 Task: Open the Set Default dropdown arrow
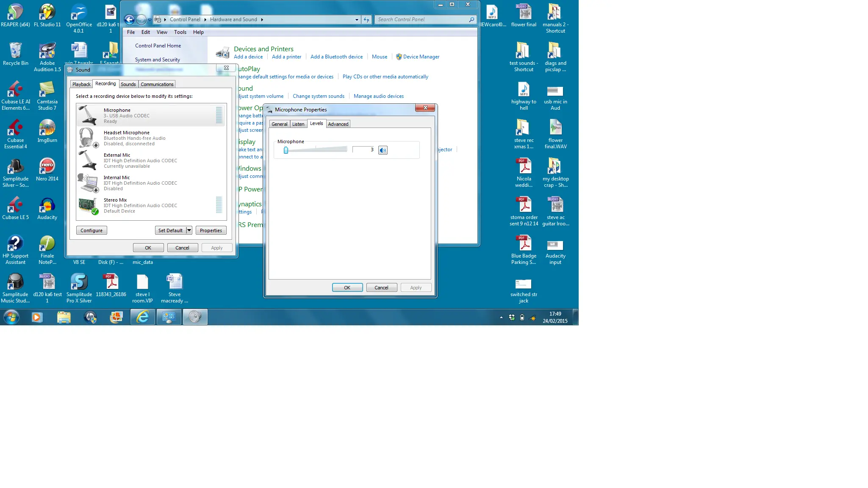[189, 230]
